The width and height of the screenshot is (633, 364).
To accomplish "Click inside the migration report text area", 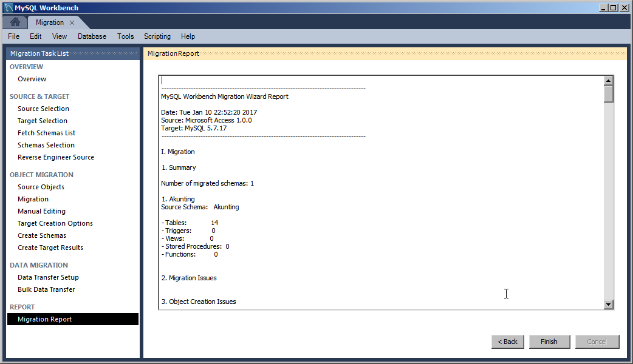I will click(x=381, y=192).
